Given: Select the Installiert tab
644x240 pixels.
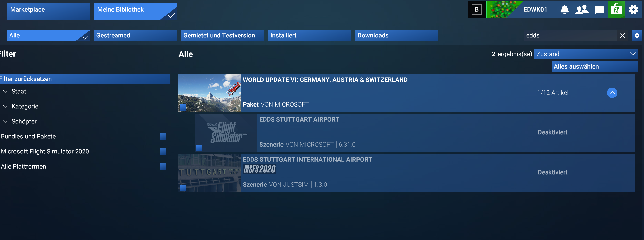Looking at the screenshot, I should (309, 35).
